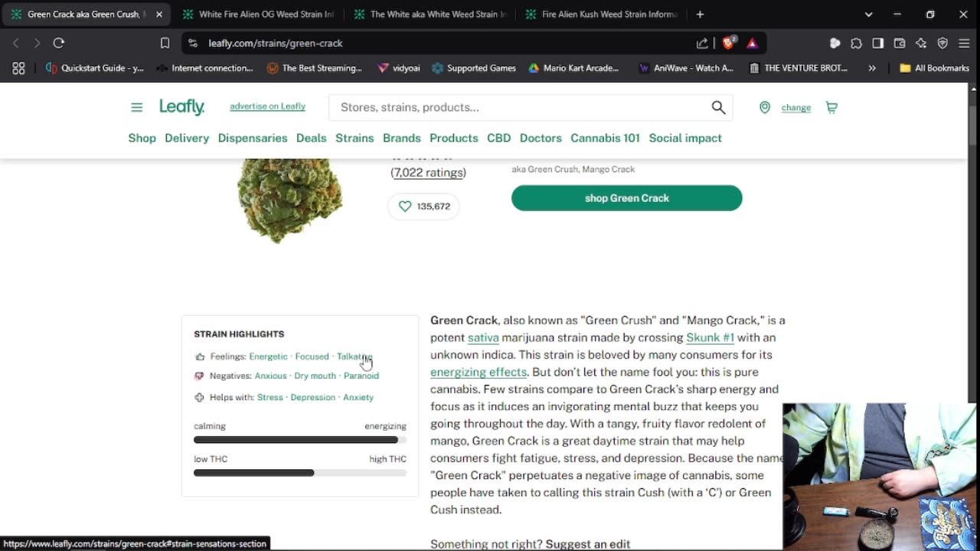Screen dimensions: 980x551
Task: Click the Leafly logo
Action: click(x=181, y=107)
